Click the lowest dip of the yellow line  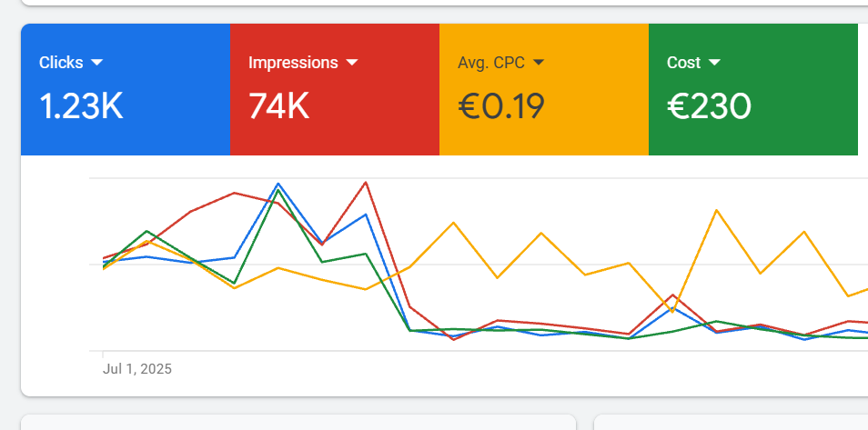[672, 312]
